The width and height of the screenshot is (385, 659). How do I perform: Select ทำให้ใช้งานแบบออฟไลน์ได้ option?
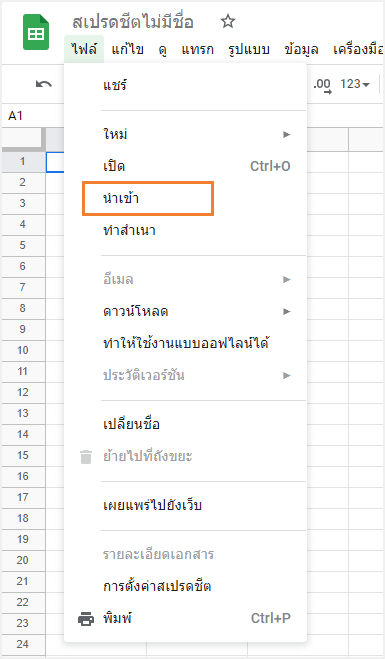pyautogui.click(x=185, y=343)
